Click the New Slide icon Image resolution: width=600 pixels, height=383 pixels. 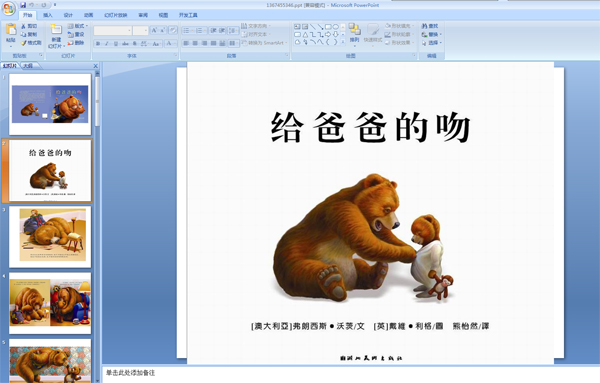(56, 29)
